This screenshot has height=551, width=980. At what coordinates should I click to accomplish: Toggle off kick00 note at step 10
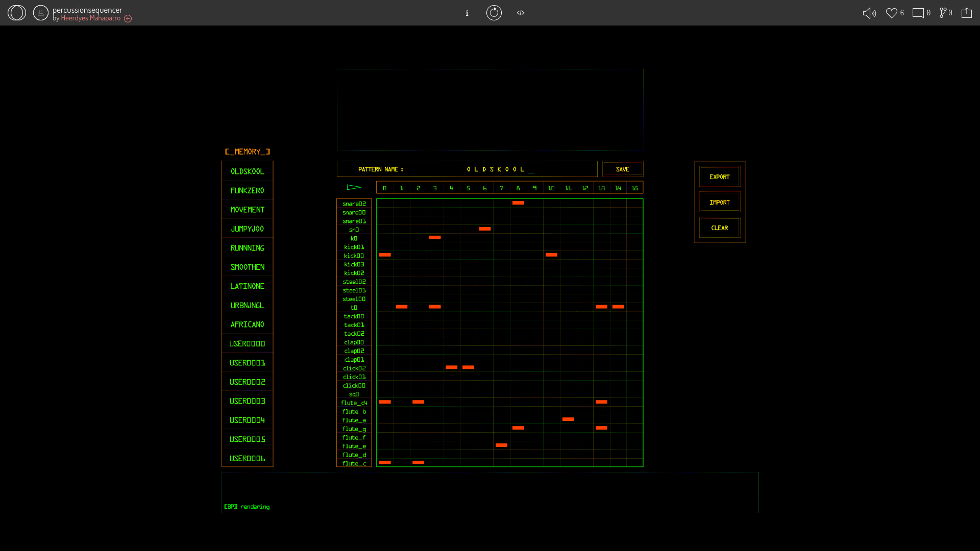(x=551, y=255)
